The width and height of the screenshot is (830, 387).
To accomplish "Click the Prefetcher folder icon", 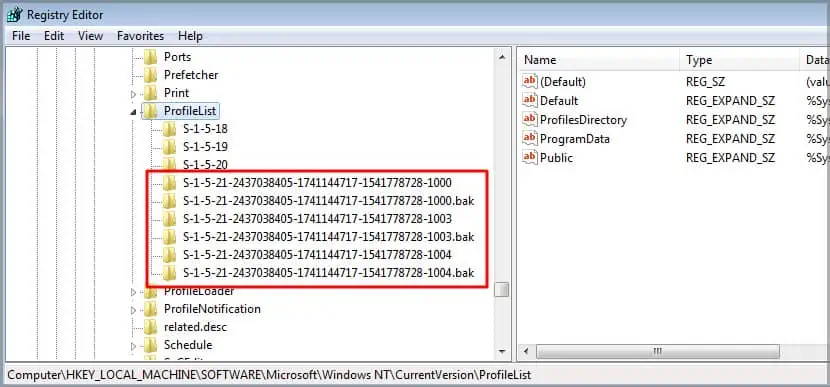I will point(151,75).
